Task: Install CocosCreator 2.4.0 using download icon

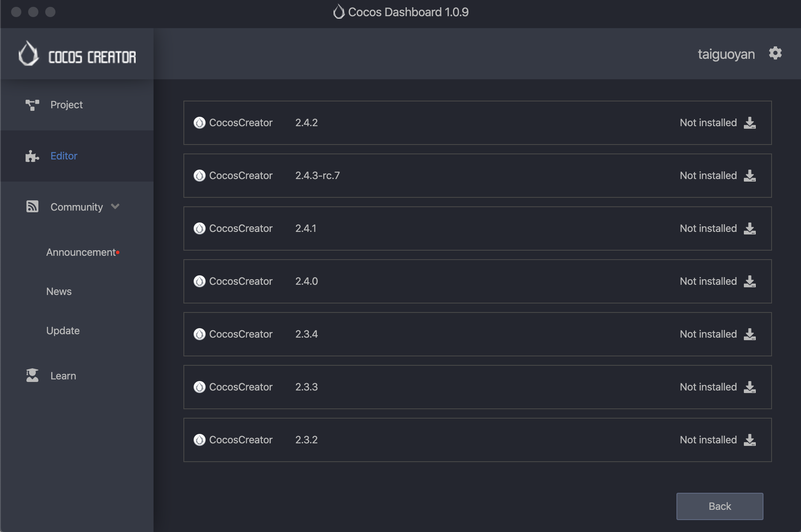Action: click(749, 281)
